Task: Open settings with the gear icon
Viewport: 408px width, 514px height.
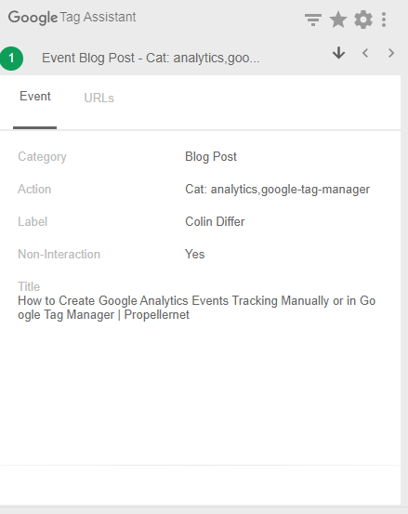Action: (x=363, y=20)
